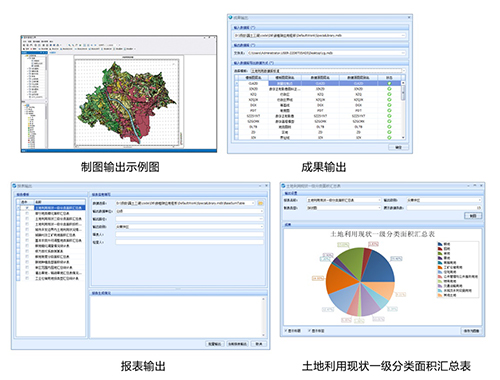Image resolution: width=500 pixels, height=380 pixels.
Task: Open the input data source path dropdown
Action: tap(403, 35)
